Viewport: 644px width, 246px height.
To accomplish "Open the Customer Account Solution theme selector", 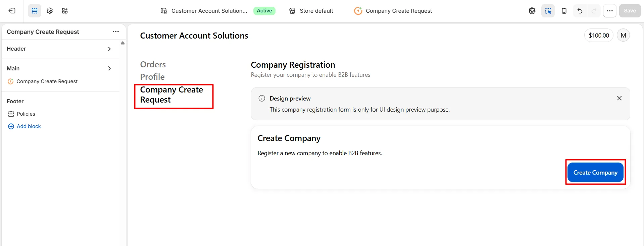I will point(204,11).
